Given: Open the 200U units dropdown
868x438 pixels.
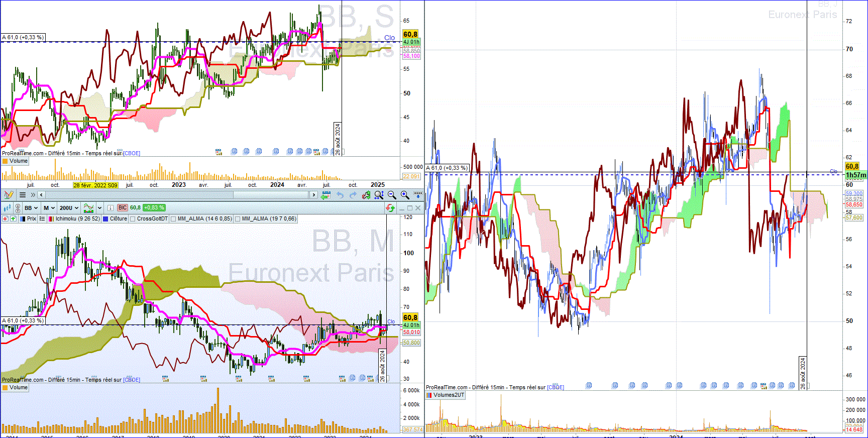Looking at the screenshot, I should 69,208.
